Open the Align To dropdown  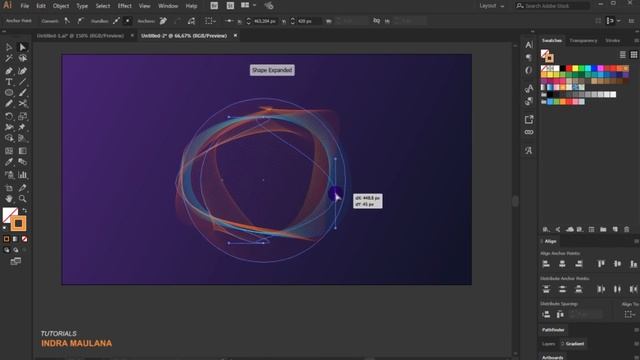coord(629,314)
